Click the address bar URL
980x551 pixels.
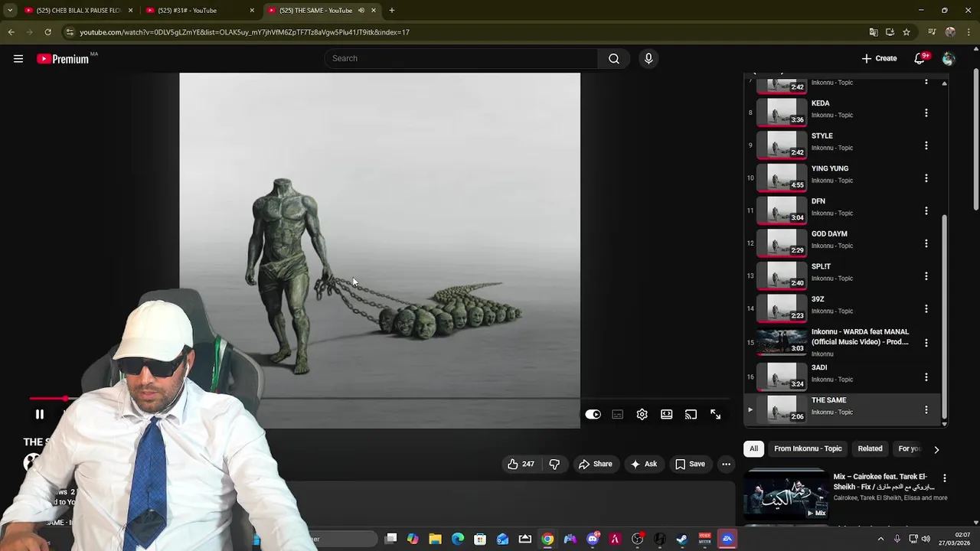click(244, 32)
